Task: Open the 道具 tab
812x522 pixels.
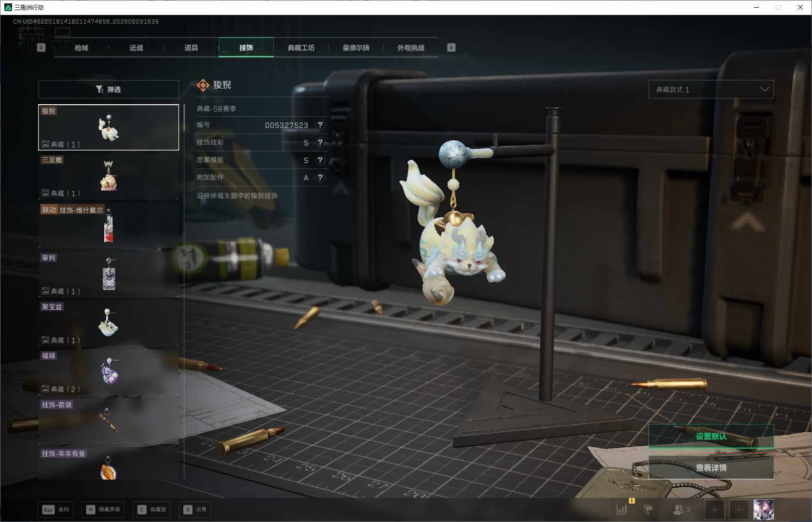Action: [191, 48]
